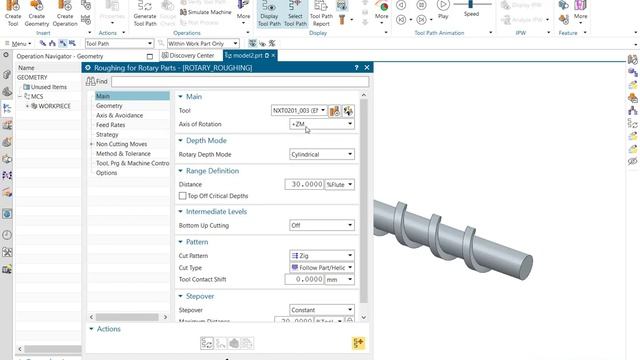
Task: Open the Distance %Flute units dropdown
Action: (x=340, y=184)
